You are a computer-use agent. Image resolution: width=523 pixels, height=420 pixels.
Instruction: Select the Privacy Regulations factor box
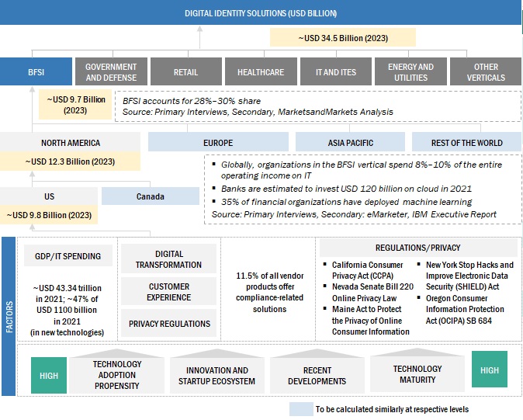(169, 324)
